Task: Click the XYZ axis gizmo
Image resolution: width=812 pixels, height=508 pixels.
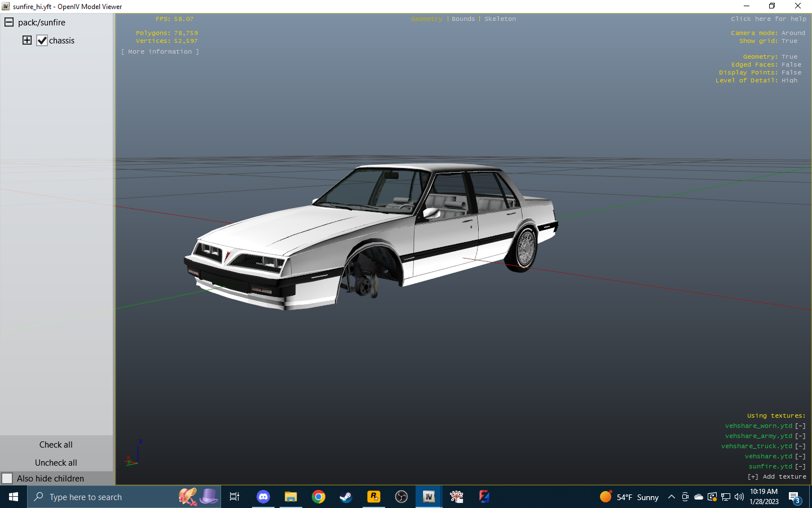Action: 133,453
